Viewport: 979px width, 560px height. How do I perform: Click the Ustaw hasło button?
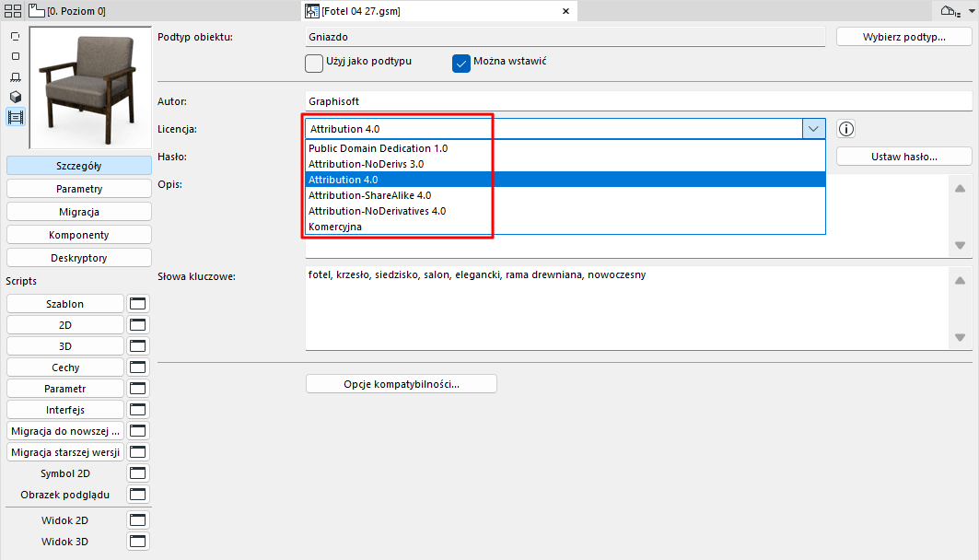coord(904,157)
